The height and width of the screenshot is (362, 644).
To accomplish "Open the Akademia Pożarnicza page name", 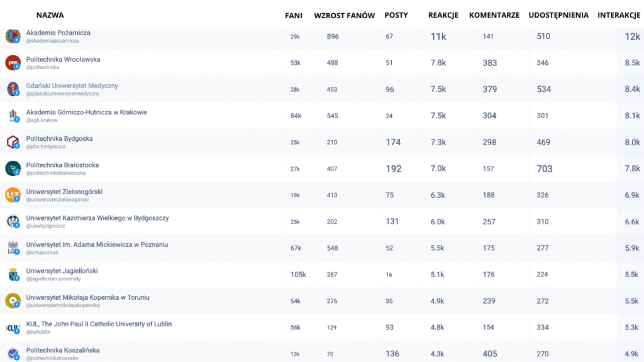I will 58,33.
